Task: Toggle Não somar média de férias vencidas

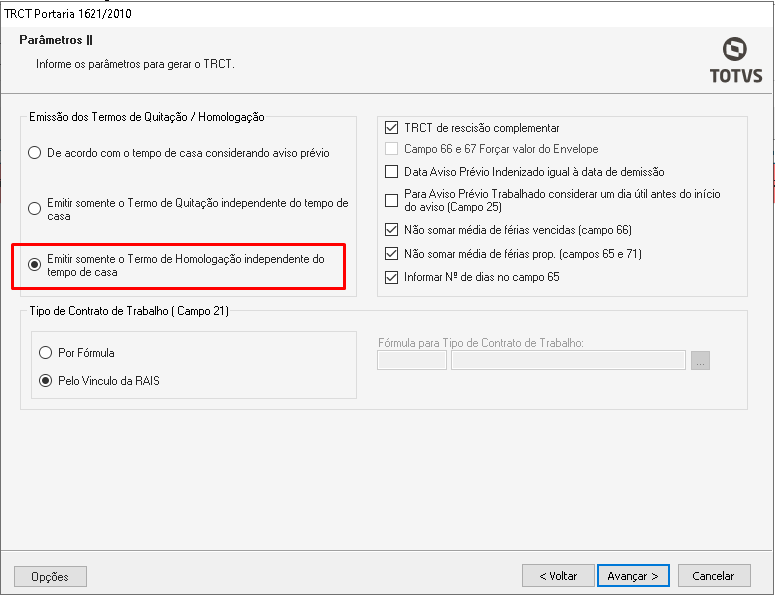Action: 391,230
